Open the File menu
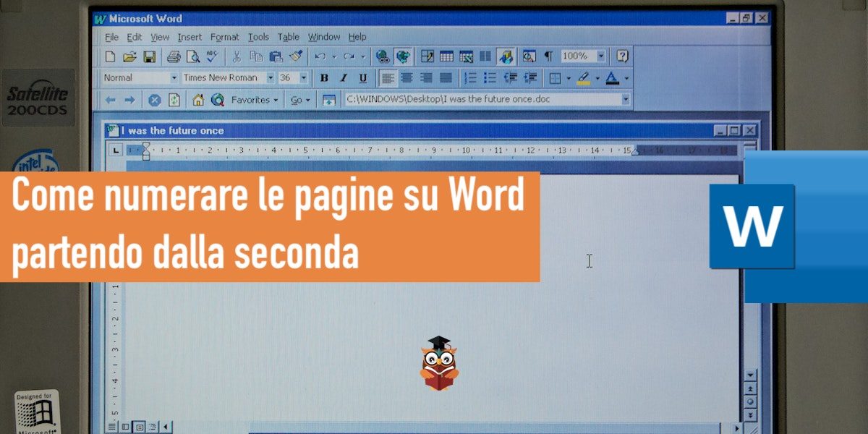 pyautogui.click(x=111, y=37)
